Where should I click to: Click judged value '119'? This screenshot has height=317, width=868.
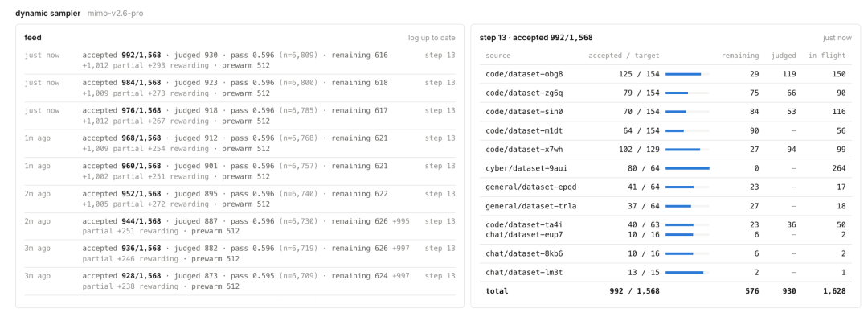(789, 74)
